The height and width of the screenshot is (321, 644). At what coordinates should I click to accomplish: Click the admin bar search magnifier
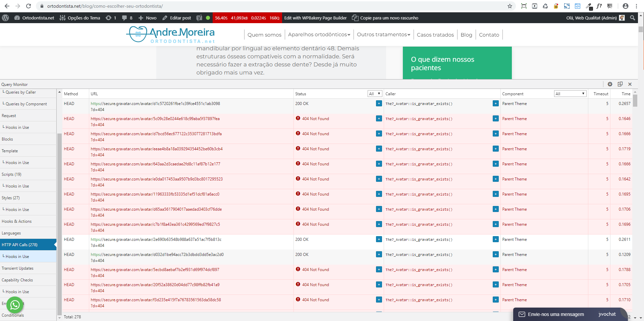click(x=633, y=18)
